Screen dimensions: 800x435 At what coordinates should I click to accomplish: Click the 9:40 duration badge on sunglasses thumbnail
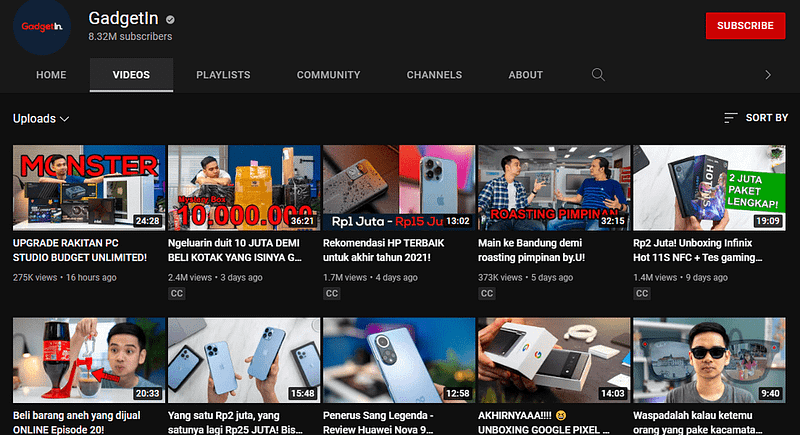pyautogui.click(x=770, y=393)
